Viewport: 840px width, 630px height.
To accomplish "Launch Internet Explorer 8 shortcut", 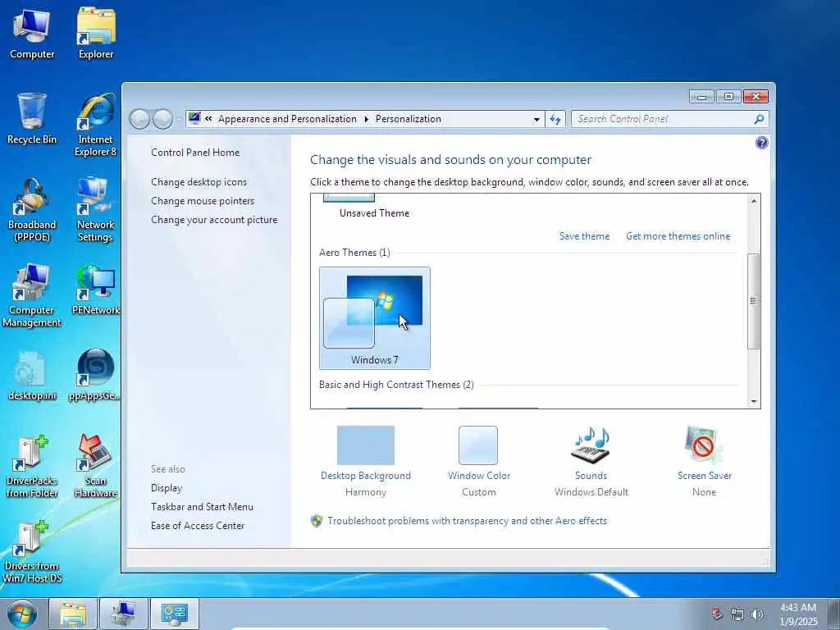I will pos(96,126).
